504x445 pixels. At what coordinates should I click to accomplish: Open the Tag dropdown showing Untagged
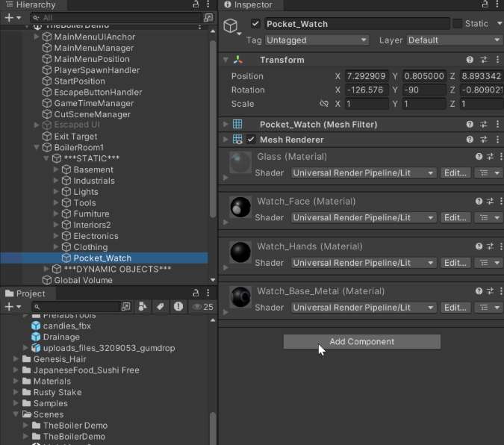click(x=317, y=40)
